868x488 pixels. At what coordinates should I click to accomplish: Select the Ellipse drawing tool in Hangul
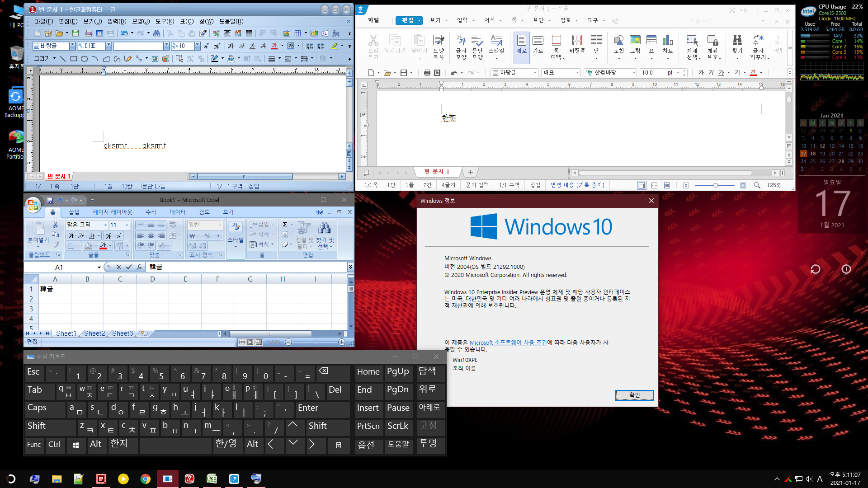(84, 59)
